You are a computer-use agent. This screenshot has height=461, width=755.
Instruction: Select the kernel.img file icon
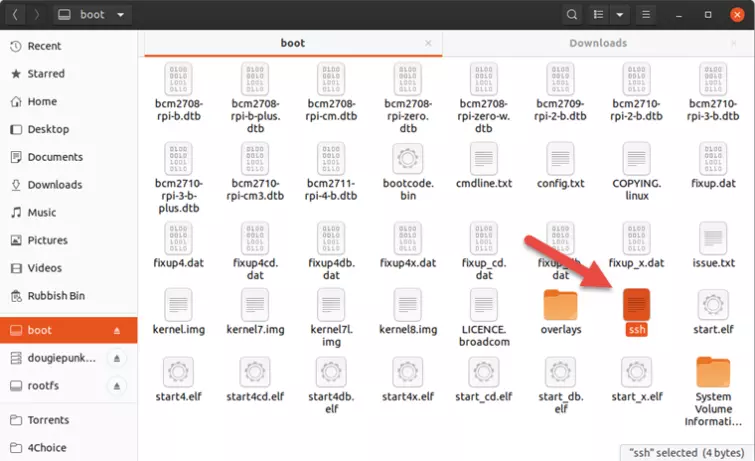179,304
